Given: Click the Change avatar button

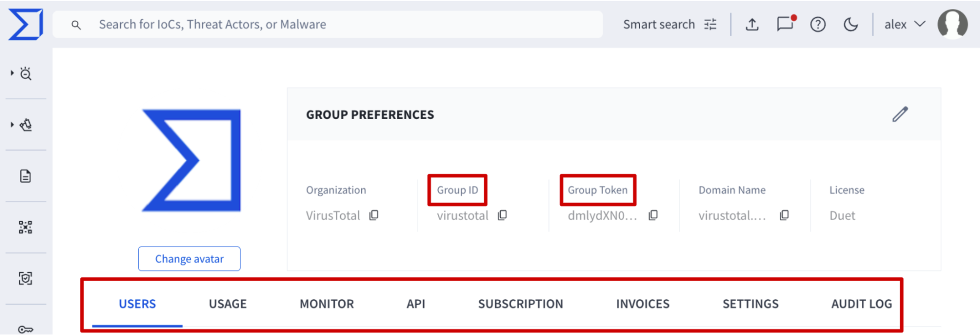Looking at the screenshot, I should pos(189,258).
